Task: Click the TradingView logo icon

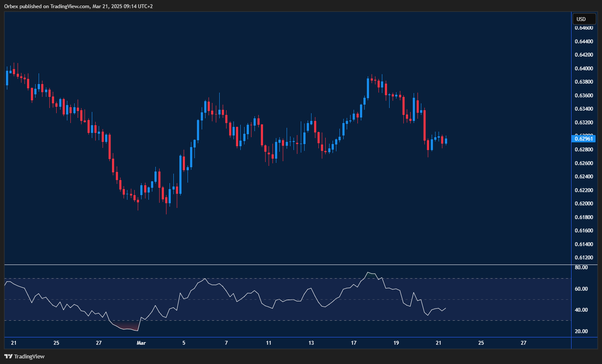Action: coord(9,356)
